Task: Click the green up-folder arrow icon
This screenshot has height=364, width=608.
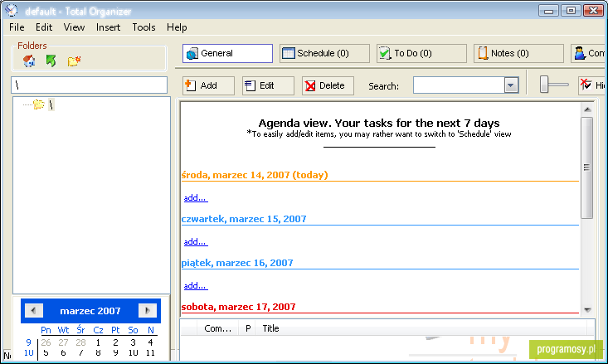Action: pyautogui.click(x=51, y=61)
